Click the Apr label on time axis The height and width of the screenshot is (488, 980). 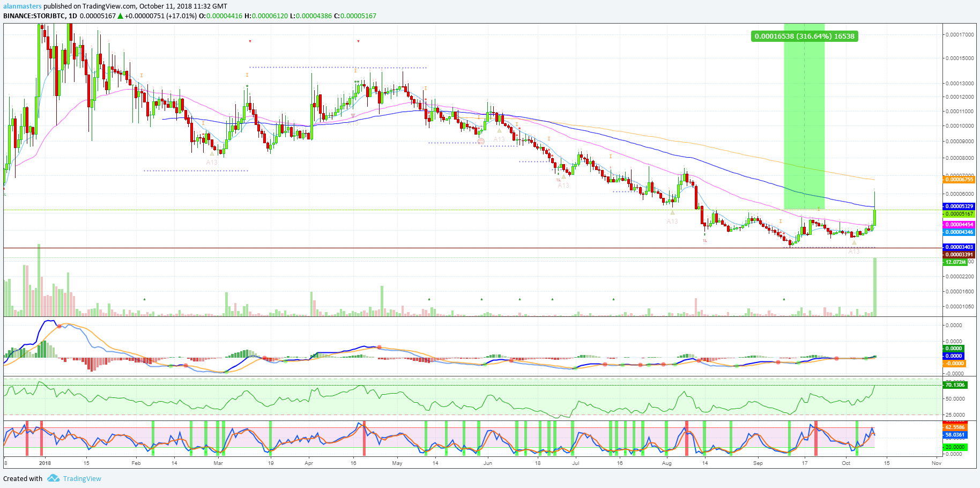[x=309, y=463]
